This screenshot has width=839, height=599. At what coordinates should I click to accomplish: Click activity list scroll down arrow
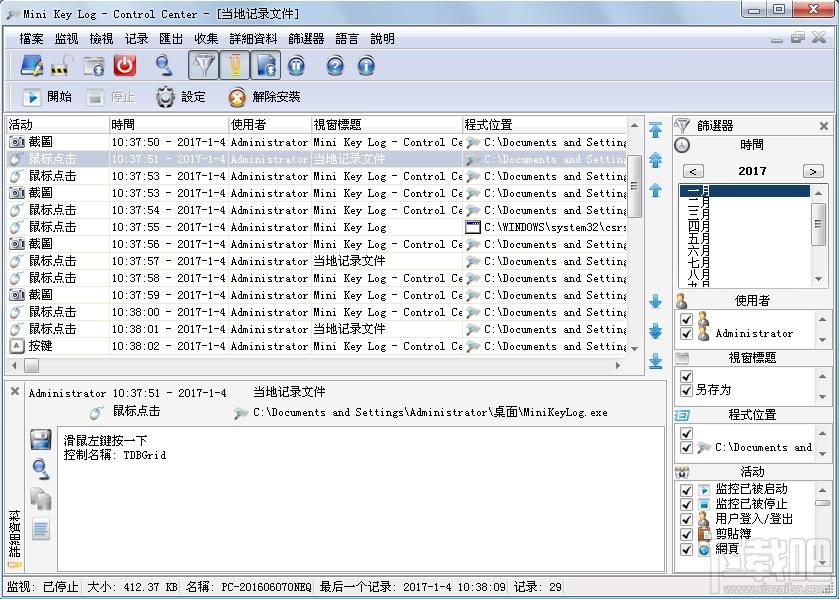click(822, 563)
